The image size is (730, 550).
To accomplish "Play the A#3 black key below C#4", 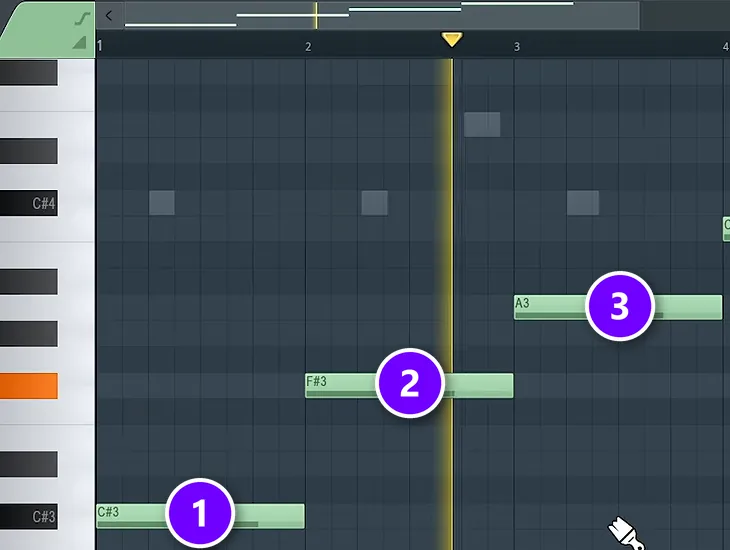I will [x=29, y=281].
